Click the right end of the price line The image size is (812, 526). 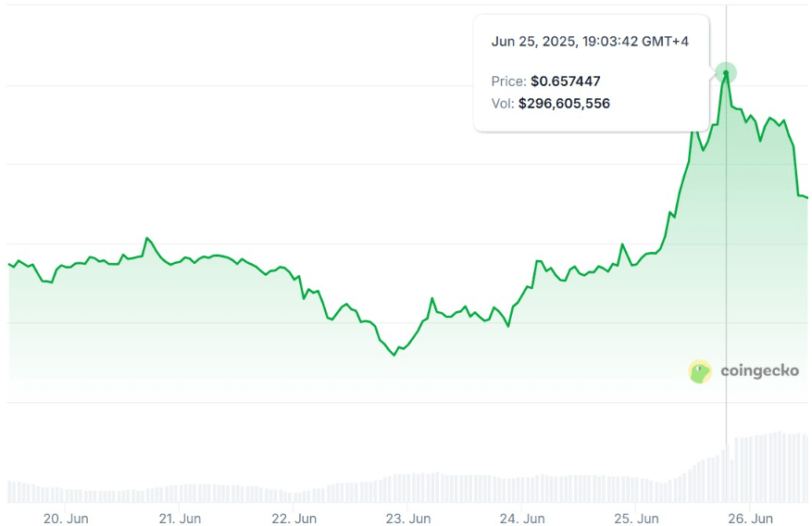tap(806, 197)
